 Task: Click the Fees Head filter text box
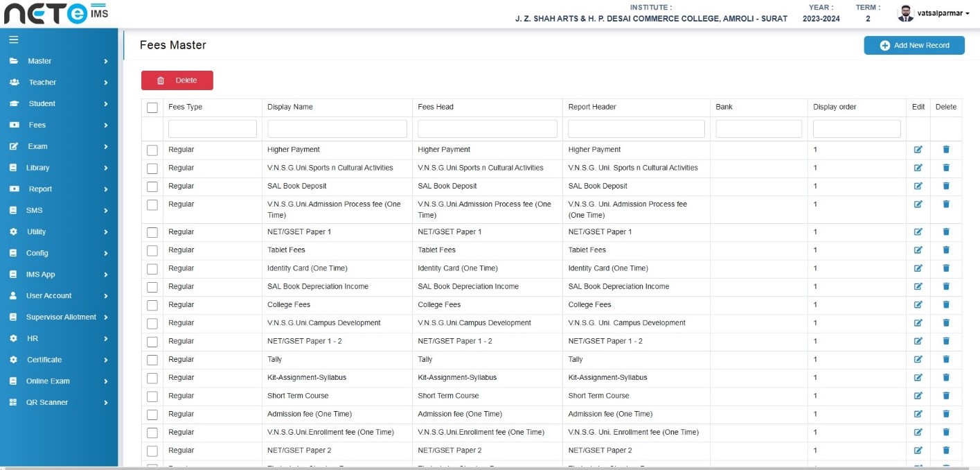[x=487, y=129]
